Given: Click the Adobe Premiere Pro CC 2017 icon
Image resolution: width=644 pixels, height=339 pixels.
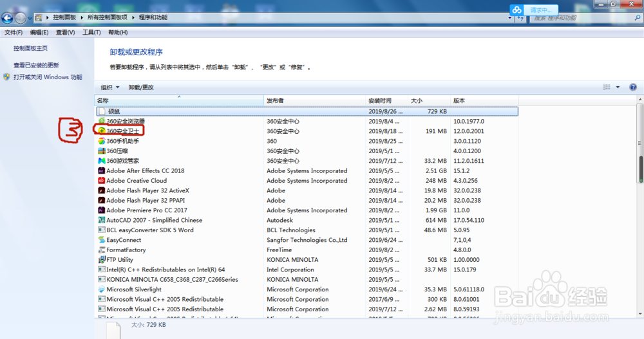Looking at the screenshot, I should tap(102, 210).
